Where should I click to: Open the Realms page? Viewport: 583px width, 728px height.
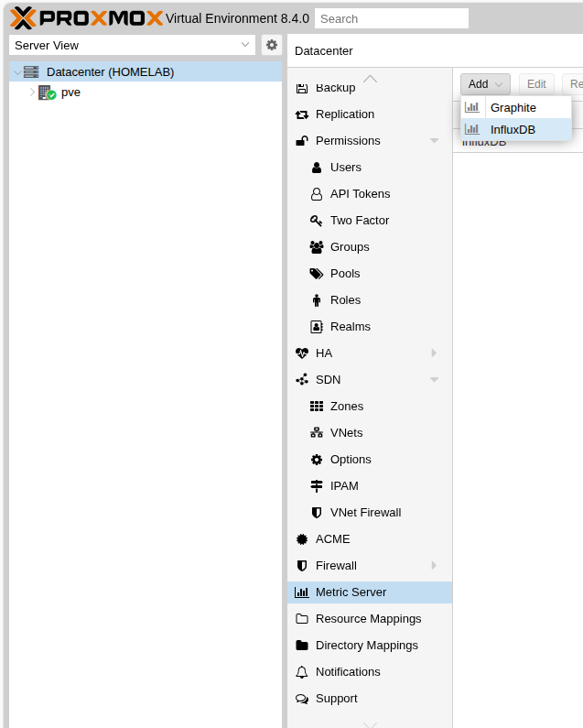click(x=370, y=327)
